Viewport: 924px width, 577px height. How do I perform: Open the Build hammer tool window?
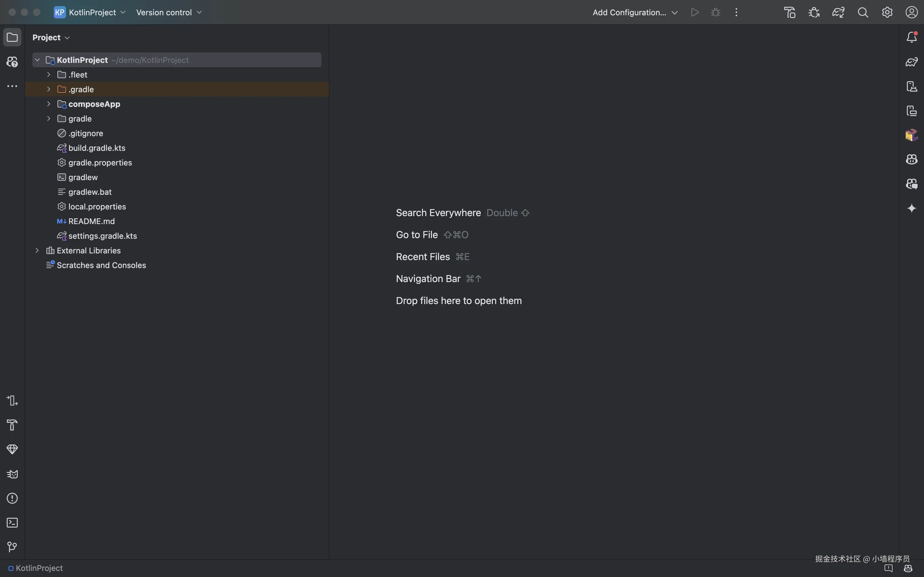tap(12, 425)
